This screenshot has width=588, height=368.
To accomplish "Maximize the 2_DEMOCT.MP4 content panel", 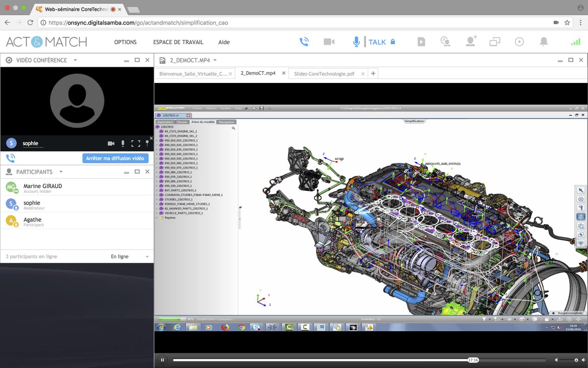I will click(571, 60).
